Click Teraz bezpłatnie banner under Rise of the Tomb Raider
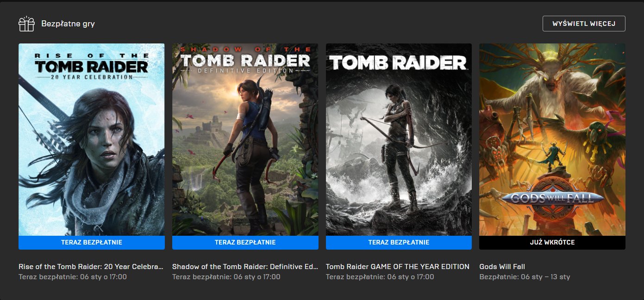This screenshot has width=644, height=300. [x=92, y=243]
